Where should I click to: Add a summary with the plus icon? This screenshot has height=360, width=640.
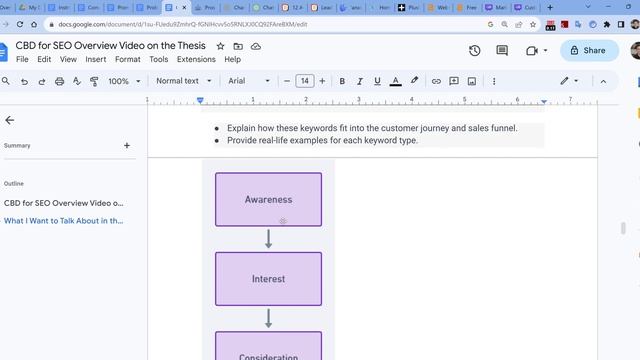[x=127, y=145]
